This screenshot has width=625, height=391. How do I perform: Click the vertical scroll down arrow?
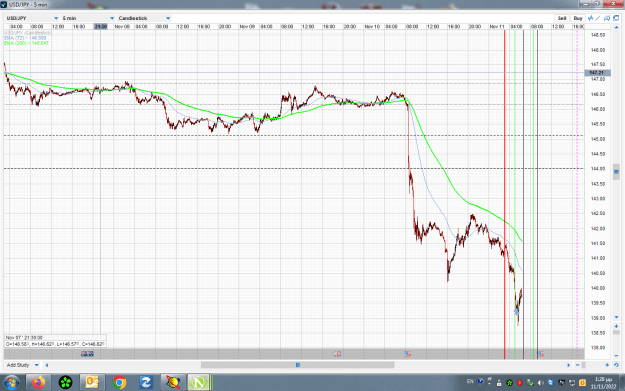[x=616, y=317]
